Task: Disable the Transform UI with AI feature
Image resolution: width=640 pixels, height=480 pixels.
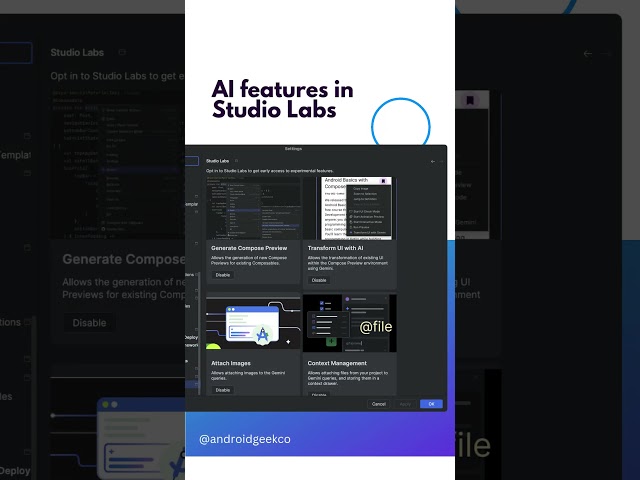Action: [x=319, y=280]
